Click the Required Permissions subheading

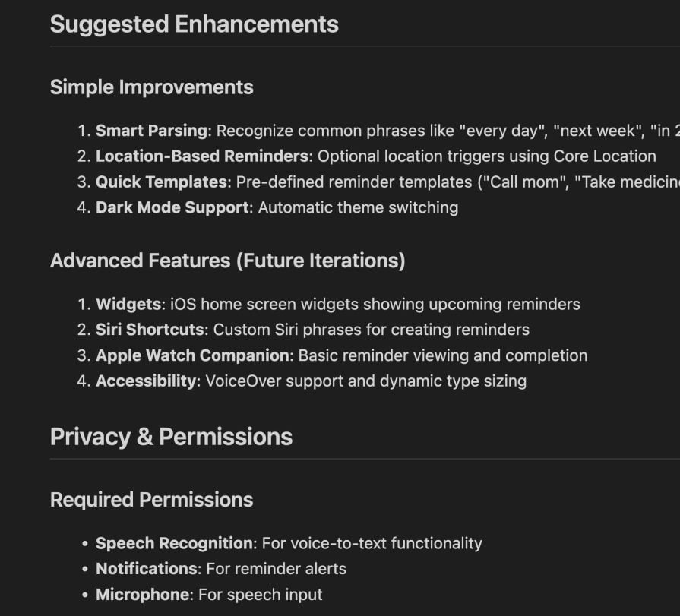(x=151, y=500)
